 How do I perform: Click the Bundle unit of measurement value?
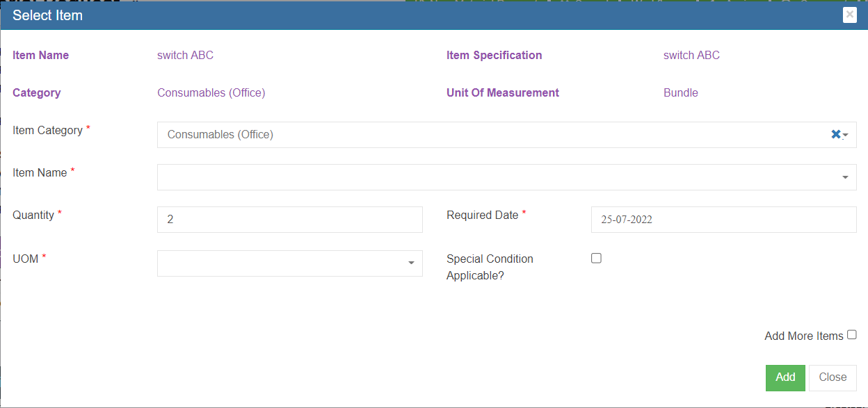tap(680, 92)
